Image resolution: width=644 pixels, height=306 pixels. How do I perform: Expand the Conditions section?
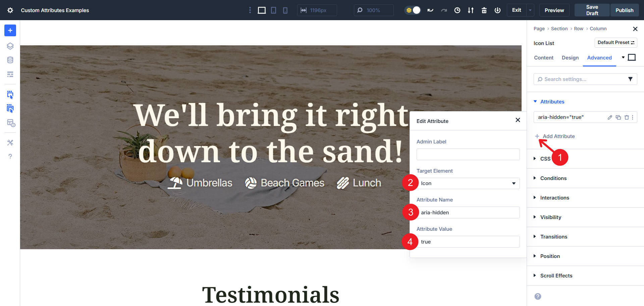553,178
